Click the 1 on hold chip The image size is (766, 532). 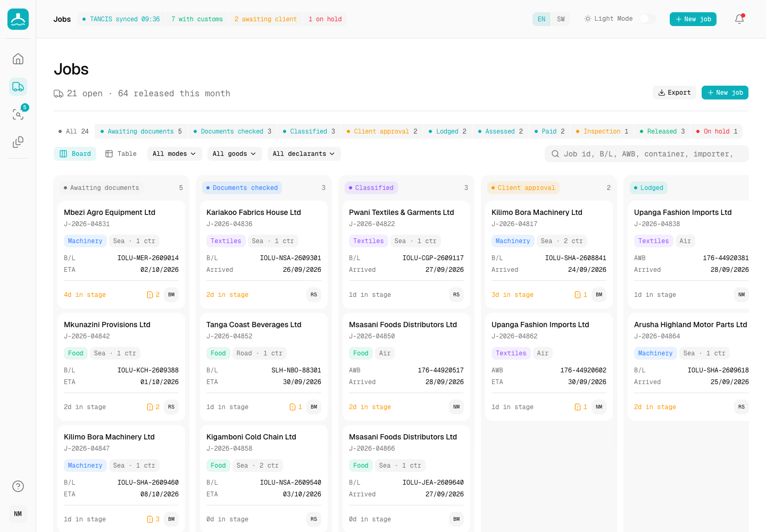coord(325,19)
